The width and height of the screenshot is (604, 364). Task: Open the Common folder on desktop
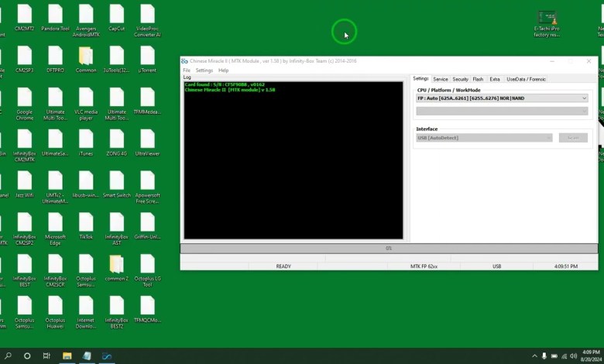coord(86,60)
